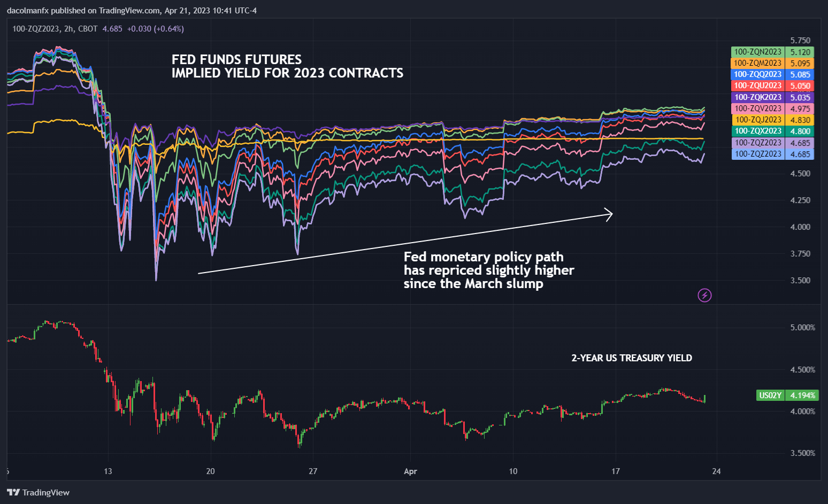The height and width of the screenshot is (504, 828).
Task: Click the 5.050 price tag
Action: pyautogui.click(x=800, y=86)
